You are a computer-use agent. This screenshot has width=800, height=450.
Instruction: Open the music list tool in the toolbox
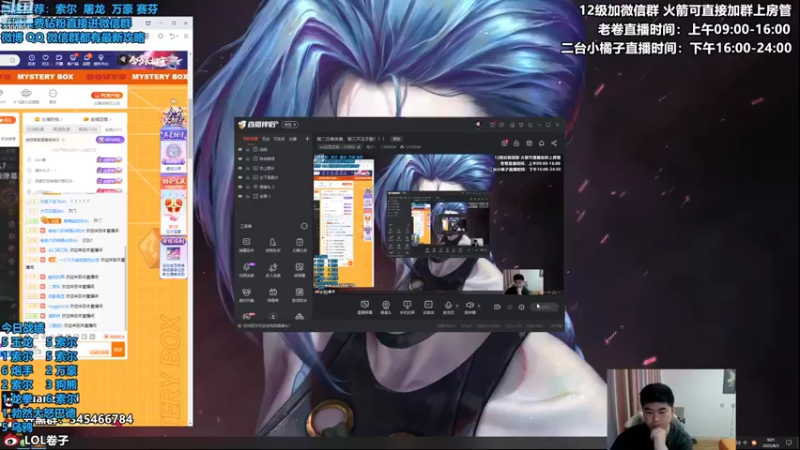coord(299,294)
